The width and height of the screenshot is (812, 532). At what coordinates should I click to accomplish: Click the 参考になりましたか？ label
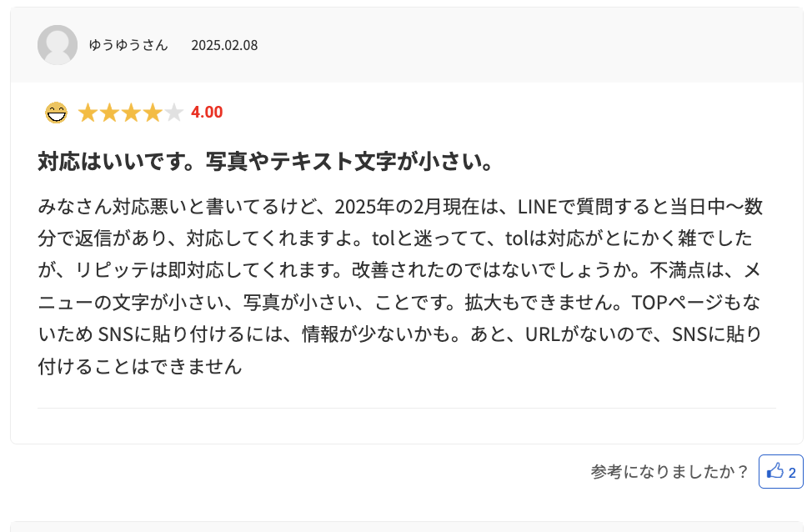point(669,472)
